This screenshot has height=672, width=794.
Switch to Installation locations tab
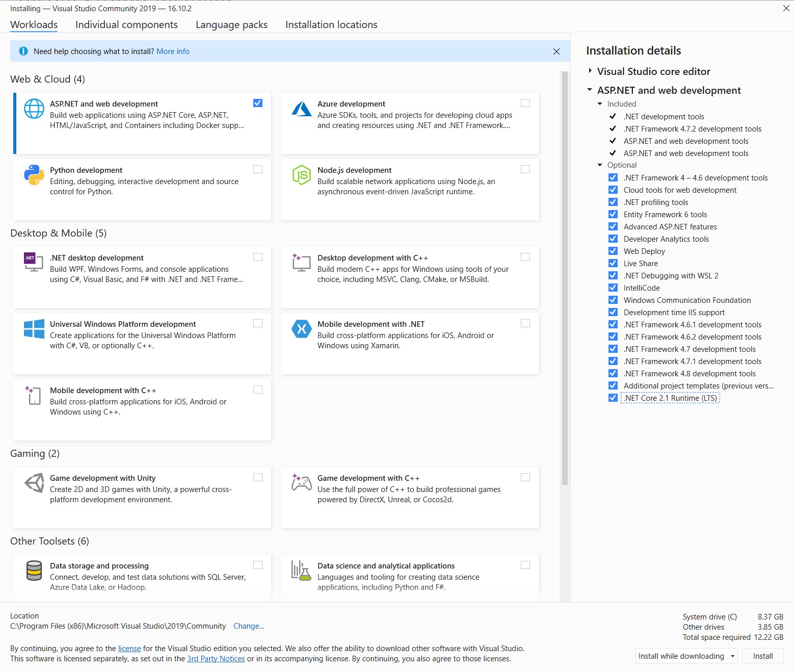click(x=331, y=24)
